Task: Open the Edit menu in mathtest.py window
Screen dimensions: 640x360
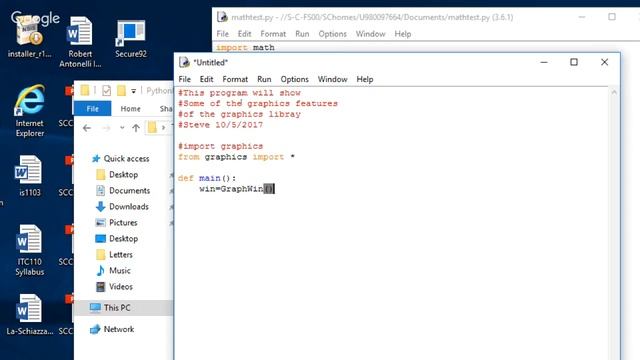Action: pos(244,34)
